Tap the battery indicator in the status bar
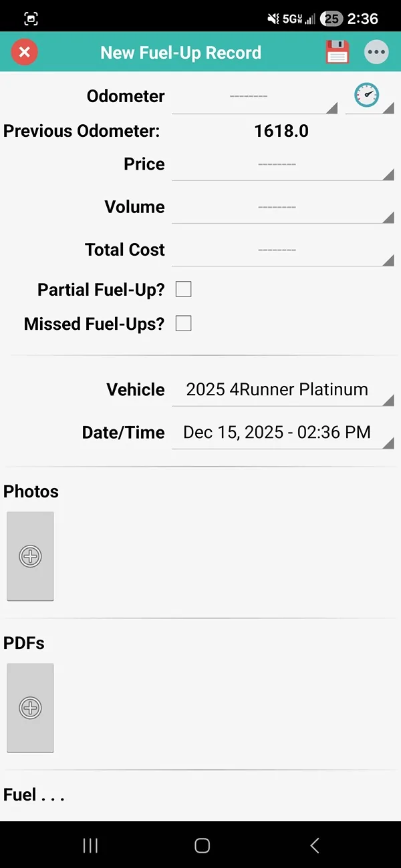 click(x=331, y=18)
